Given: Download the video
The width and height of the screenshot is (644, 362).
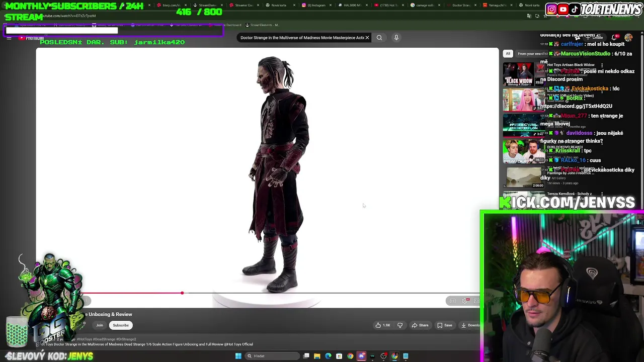Looking at the screenshot, I should (470, 325).
